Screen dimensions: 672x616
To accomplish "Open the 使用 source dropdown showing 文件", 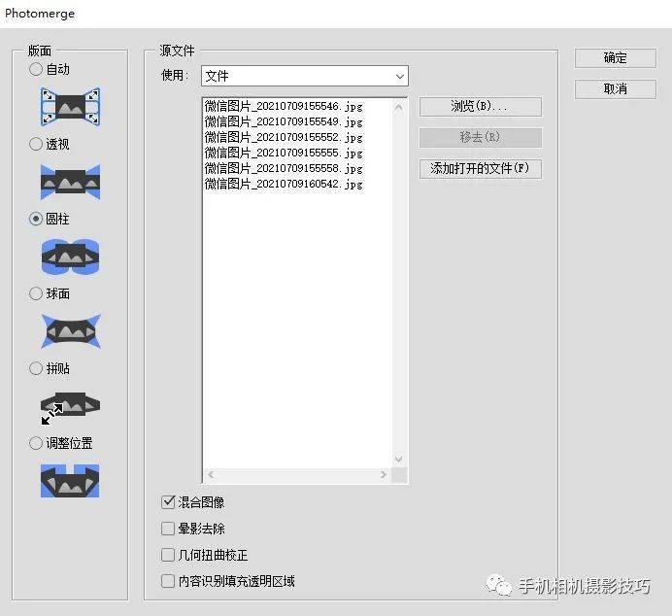I will (x=305, y=76).
